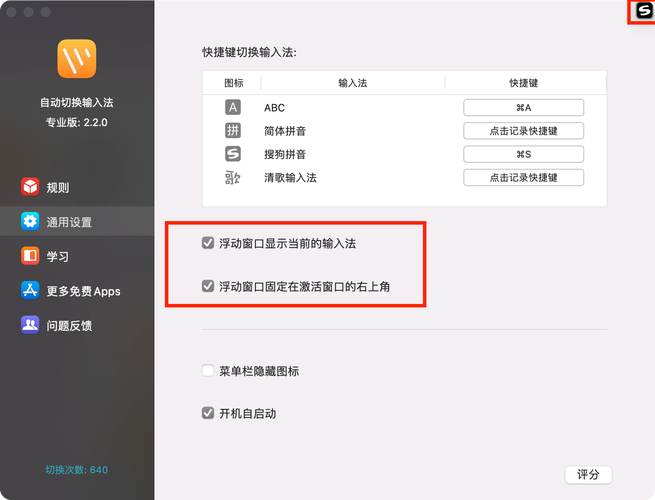Screen dimensions: 655x500
Task: Toggle 浮动窗口固定在激活窗口的右上角 checkbox
Action: point(208,286)
